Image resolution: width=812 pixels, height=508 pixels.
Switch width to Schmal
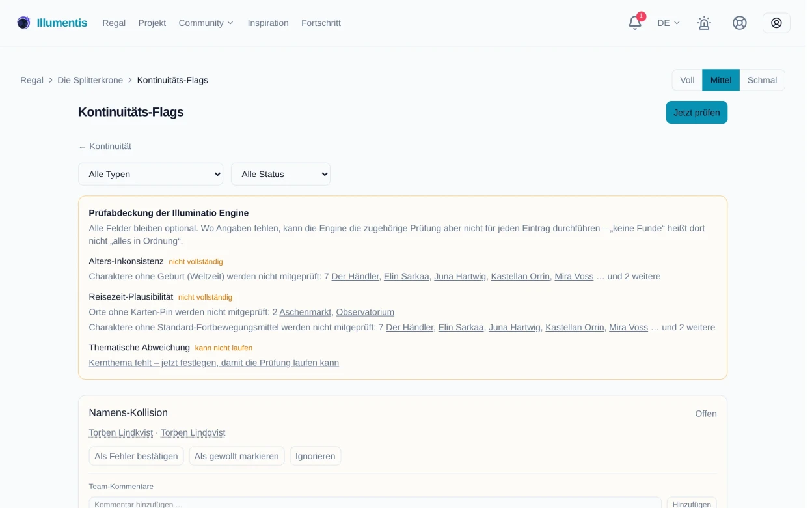click(x=762, y=80)
